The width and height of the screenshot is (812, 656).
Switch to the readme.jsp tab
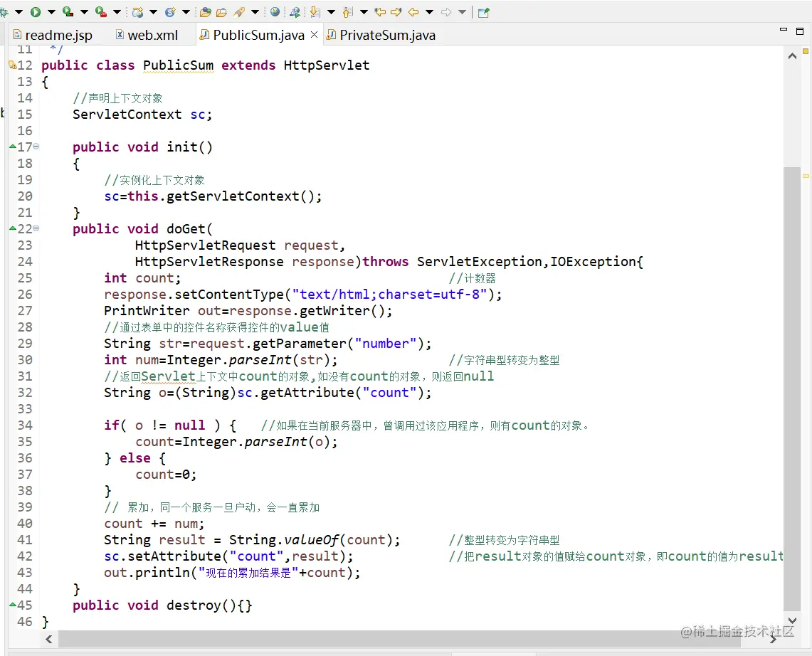[x=53, y=35]
